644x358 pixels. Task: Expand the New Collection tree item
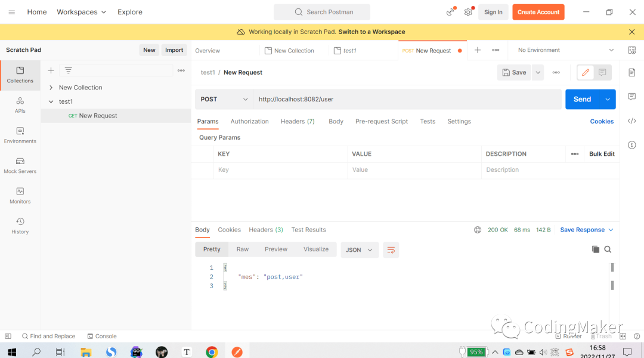tap(51, 88)
